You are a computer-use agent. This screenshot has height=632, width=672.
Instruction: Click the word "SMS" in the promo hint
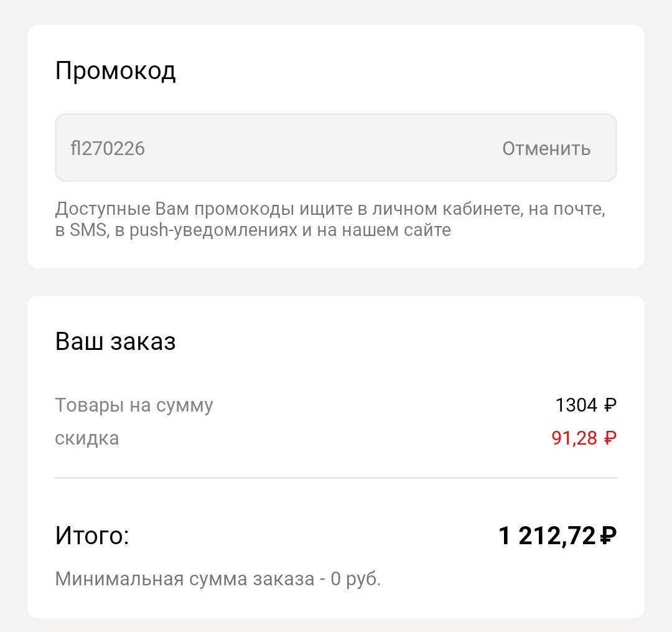89,230
